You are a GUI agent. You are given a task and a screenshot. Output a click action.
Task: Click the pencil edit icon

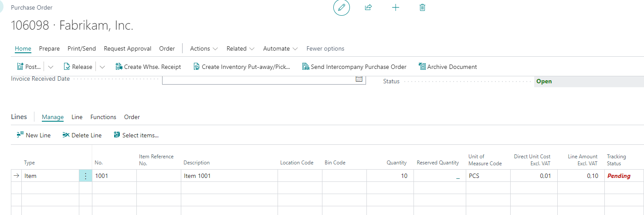pos(342,7)
